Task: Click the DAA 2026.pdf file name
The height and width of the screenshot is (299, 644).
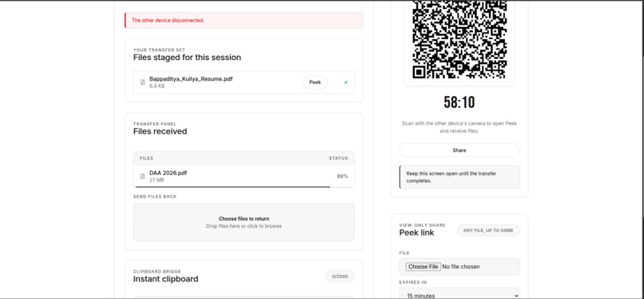Action: point(168,173)
